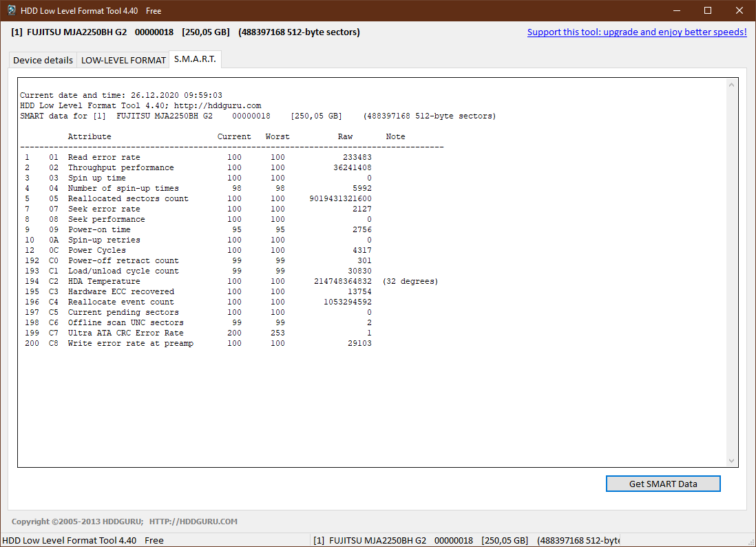The height and width of the screenshot is (547, 756).
Task: Click Offline scan UNC sectors attribute
Action: point(198,322)
